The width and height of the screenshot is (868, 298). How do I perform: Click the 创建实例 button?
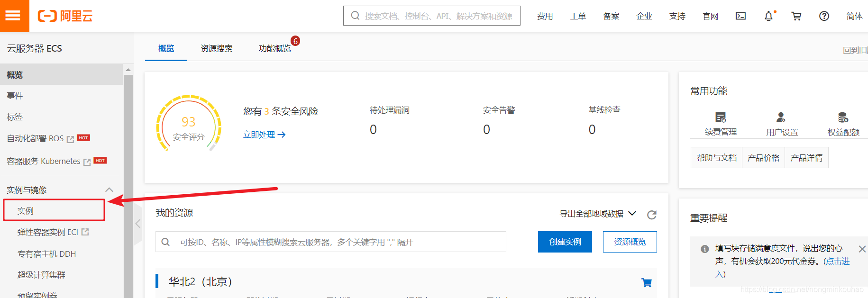(x=565, y=242)
